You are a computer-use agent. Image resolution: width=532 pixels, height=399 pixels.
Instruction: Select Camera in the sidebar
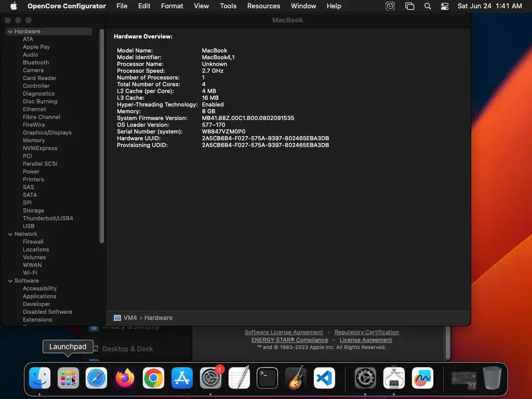(33, 70)
